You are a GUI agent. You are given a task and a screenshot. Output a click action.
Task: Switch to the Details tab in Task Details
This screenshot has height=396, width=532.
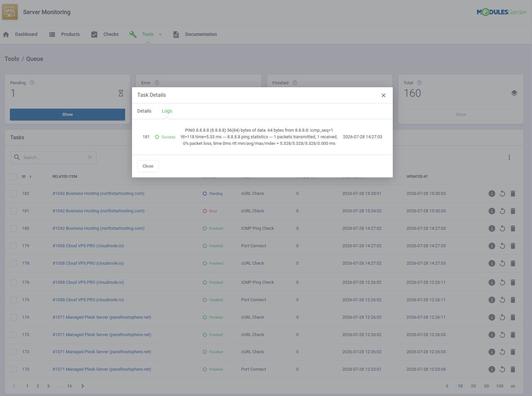(x=144, y=111)
